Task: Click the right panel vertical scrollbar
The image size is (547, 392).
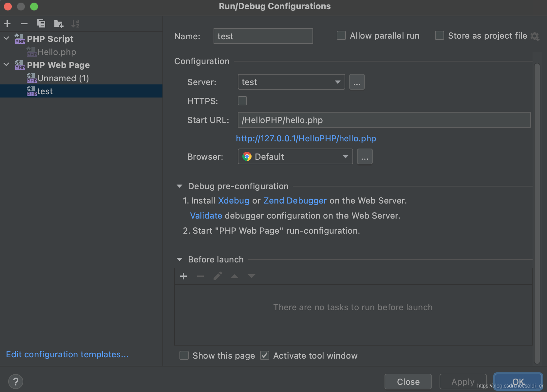Action: tap(537, 213)
